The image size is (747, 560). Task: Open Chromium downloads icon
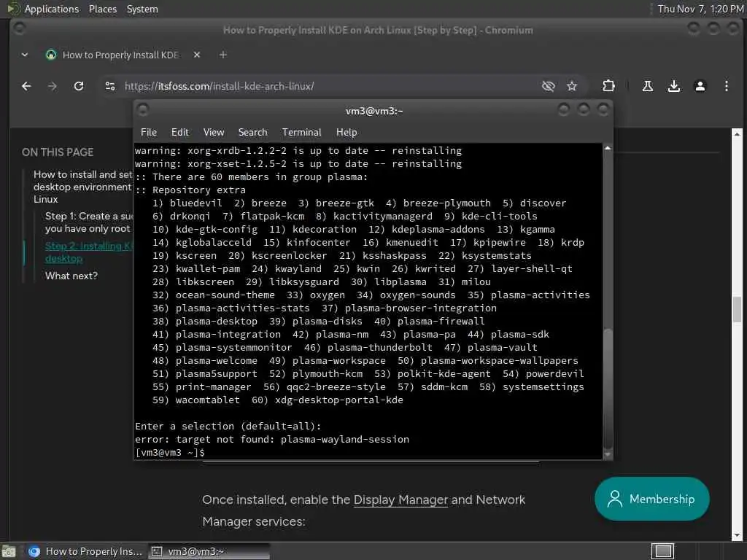coord(673,86)
